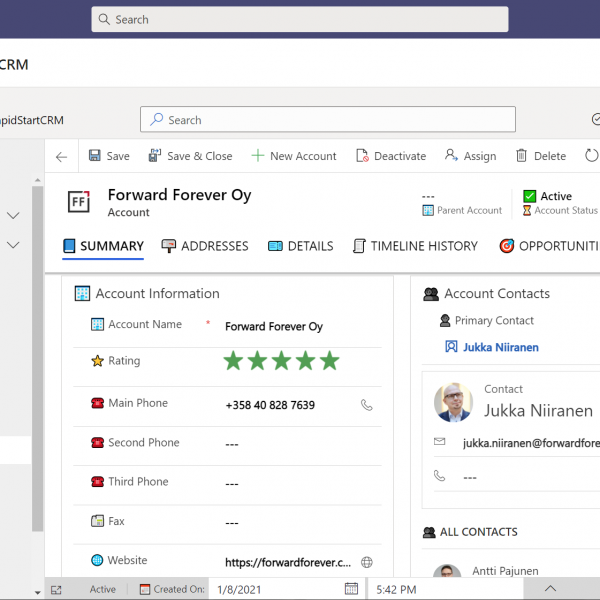The height and width of the screenshot is (600, 600).
Task: Open Jukka Niiranen primary contact link
Action: point(501,347)
